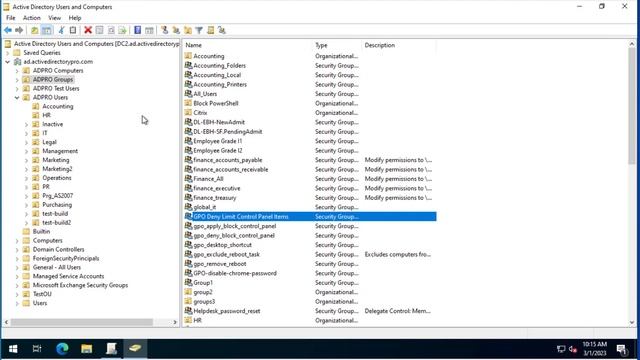
Task: Open Task View on the taskbar
Action: [37, 349]
